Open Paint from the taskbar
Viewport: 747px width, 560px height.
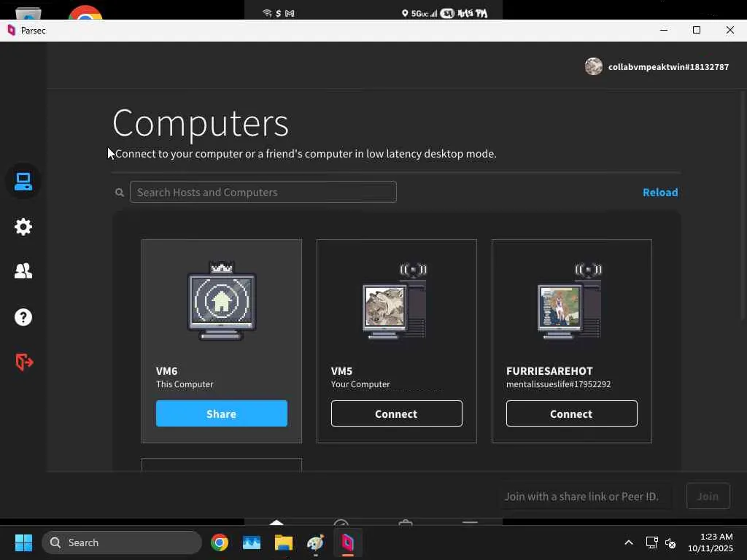click(x=315, y=542)
